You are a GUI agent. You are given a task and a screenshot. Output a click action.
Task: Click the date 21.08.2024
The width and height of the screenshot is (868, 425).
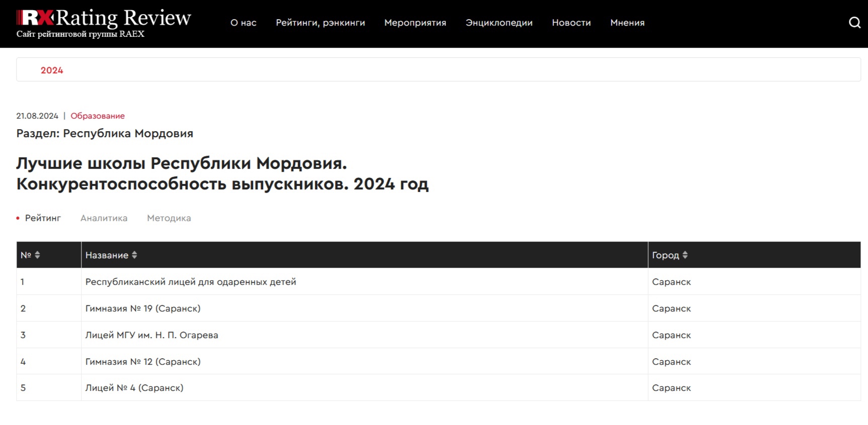coord(37,116)
